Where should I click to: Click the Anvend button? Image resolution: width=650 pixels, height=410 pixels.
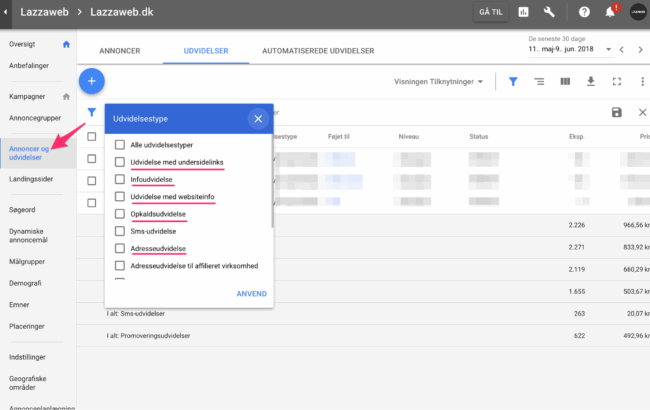pos(251,293)
